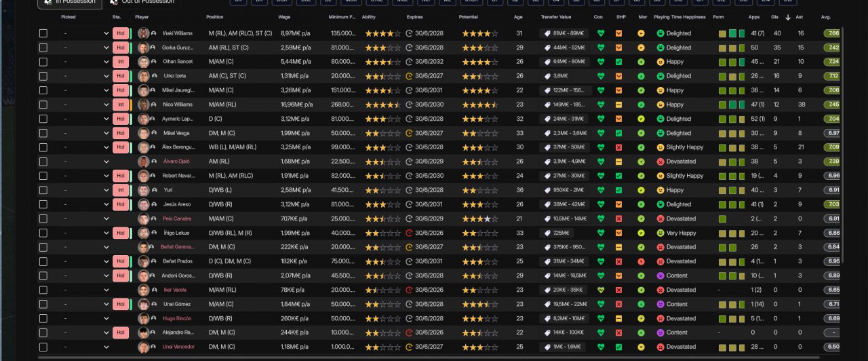Expand the Picked dropdown for Hugo Rincón

click(106, 318)
